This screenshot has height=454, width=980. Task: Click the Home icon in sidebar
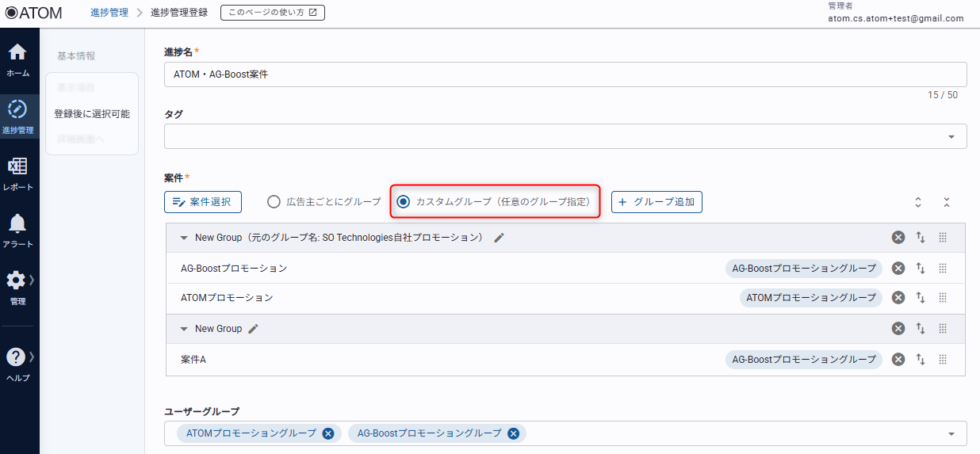(17, 53)
